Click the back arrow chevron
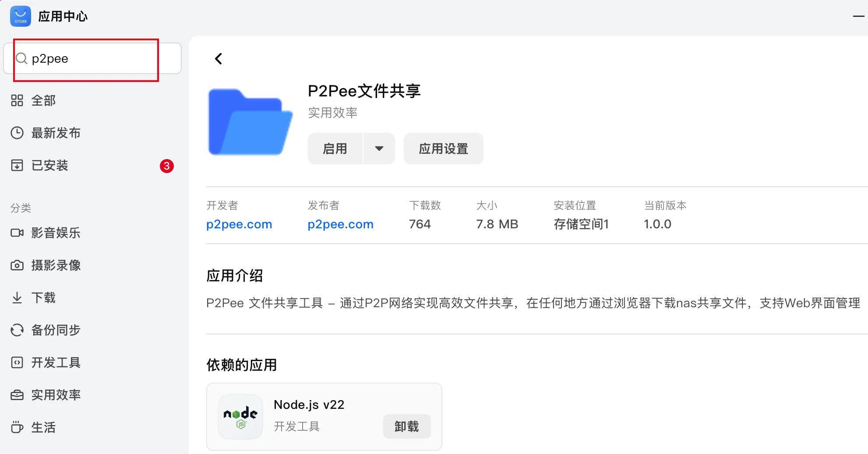Viewport: 868px width, 454px height. (219, 59)
